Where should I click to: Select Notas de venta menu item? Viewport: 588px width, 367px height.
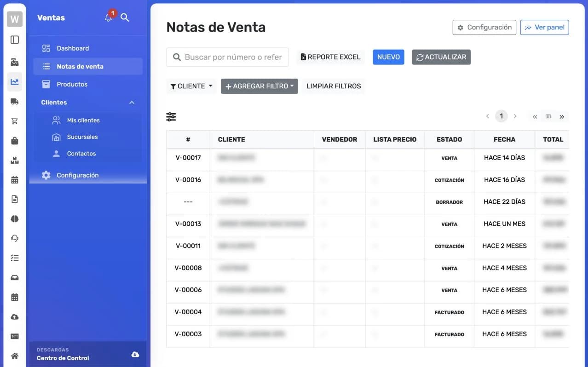click(88, 66)
